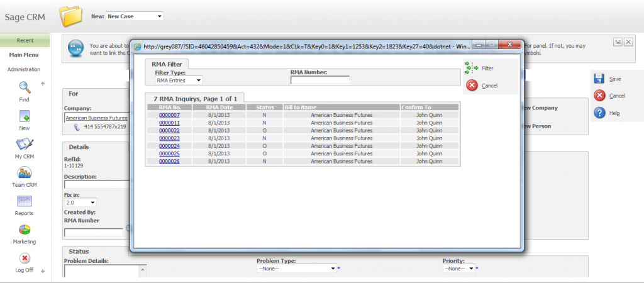Open RMA number 0000011 link
Viewport: 644px width, 283px height.
coord(169,123)
